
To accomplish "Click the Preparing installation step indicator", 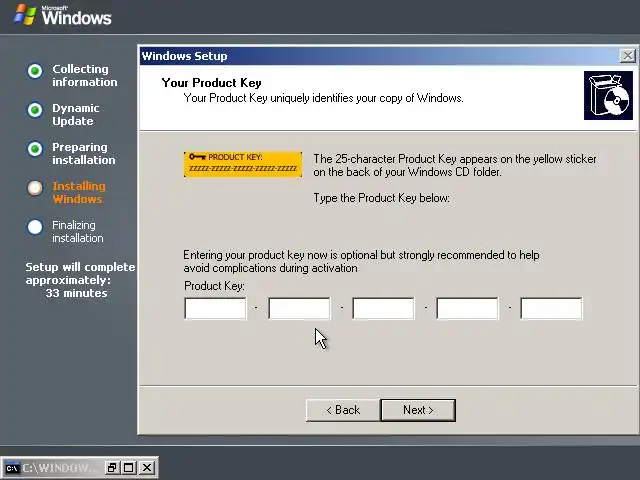I will [35, 149].
